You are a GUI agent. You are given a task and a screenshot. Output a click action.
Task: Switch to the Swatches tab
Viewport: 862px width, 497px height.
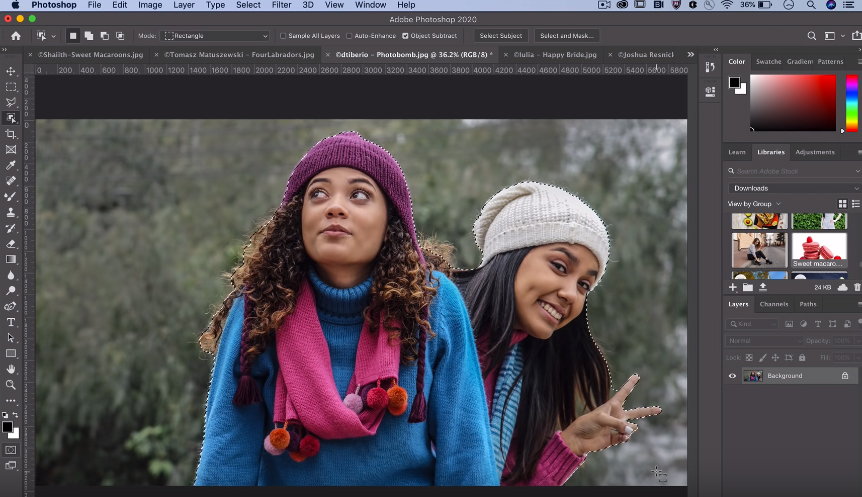(x=769, y=62)
